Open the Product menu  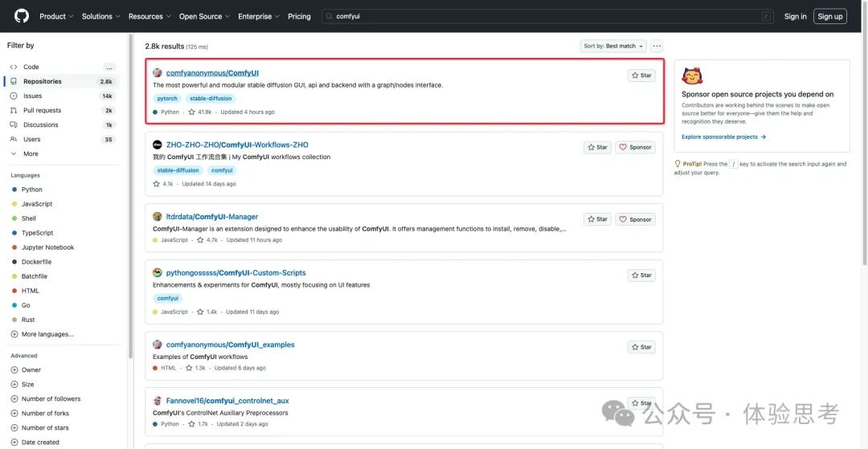click(x=56, y=17)
